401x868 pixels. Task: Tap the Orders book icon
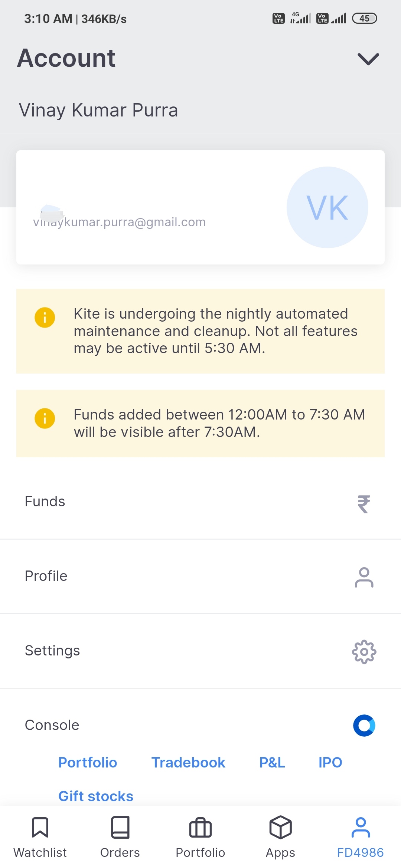(120, 827)
